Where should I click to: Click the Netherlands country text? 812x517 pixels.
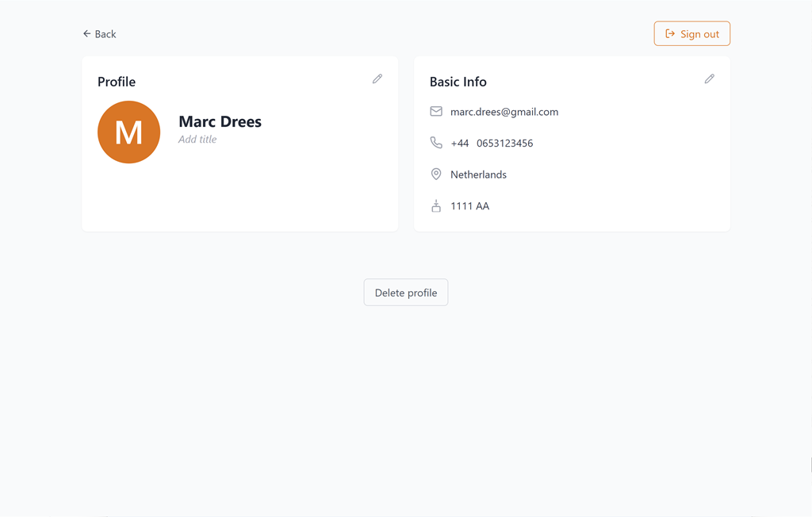click(478, 174)
